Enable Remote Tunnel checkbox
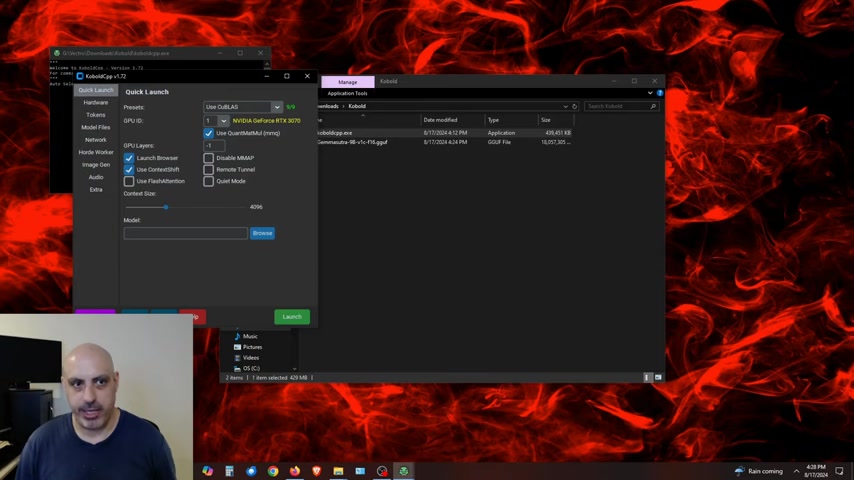 209,169
